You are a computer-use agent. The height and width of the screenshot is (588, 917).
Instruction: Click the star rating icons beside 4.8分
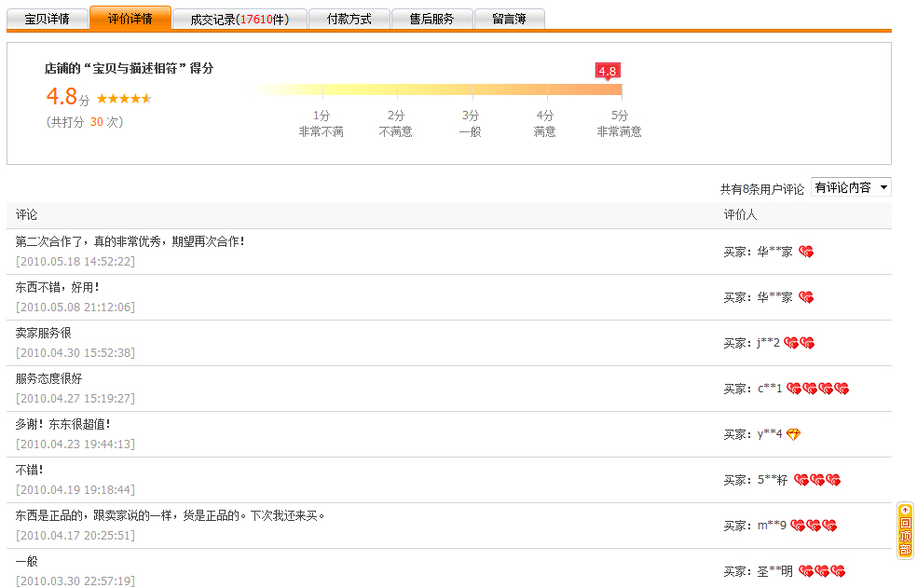coord(124,98)
